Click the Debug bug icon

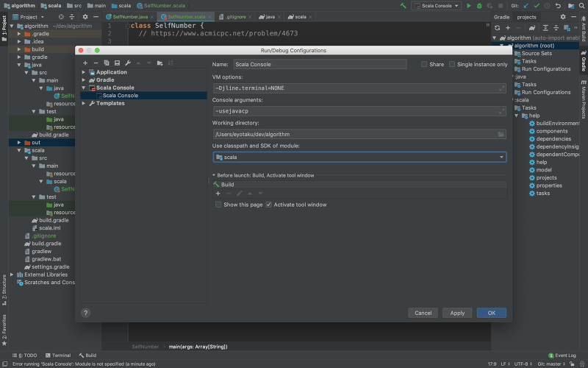point(479,6)
